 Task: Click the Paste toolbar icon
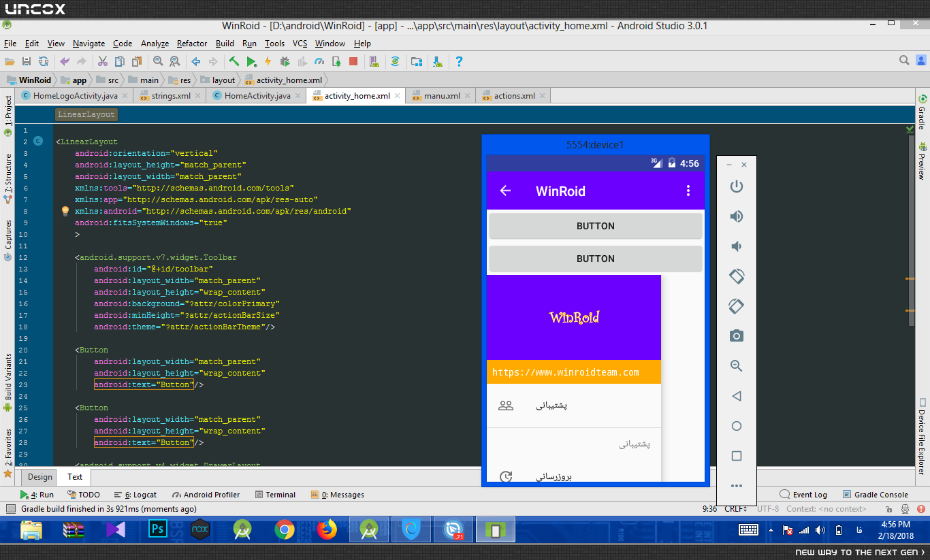point(137,61)
